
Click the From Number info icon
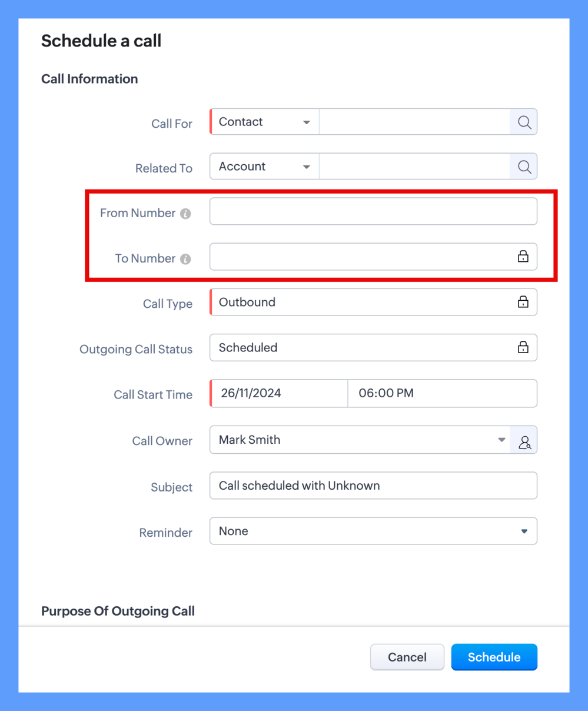(x=185, y=214)
